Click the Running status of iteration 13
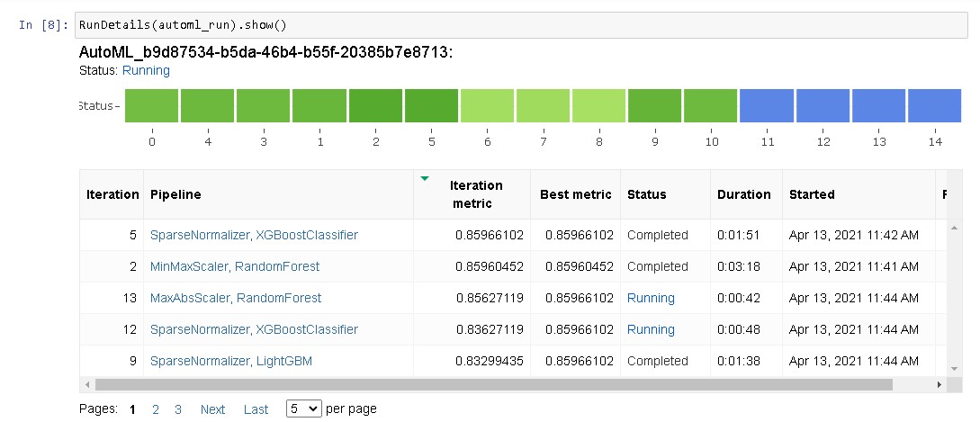 (x=651, y=298)
